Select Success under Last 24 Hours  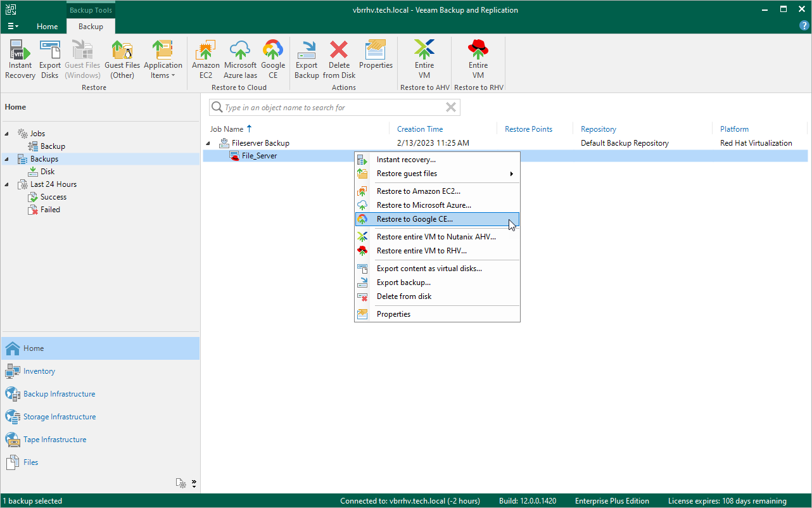pos(53,197)
